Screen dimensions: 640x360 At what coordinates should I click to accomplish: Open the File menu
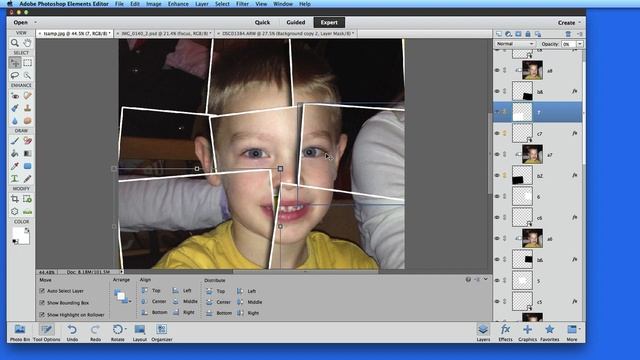tap(119, 4)
